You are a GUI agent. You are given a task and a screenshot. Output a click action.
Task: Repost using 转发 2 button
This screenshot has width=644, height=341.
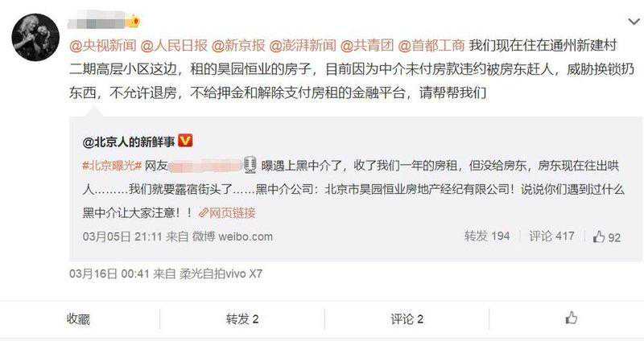pyautogui.click(x=242, y=318)
